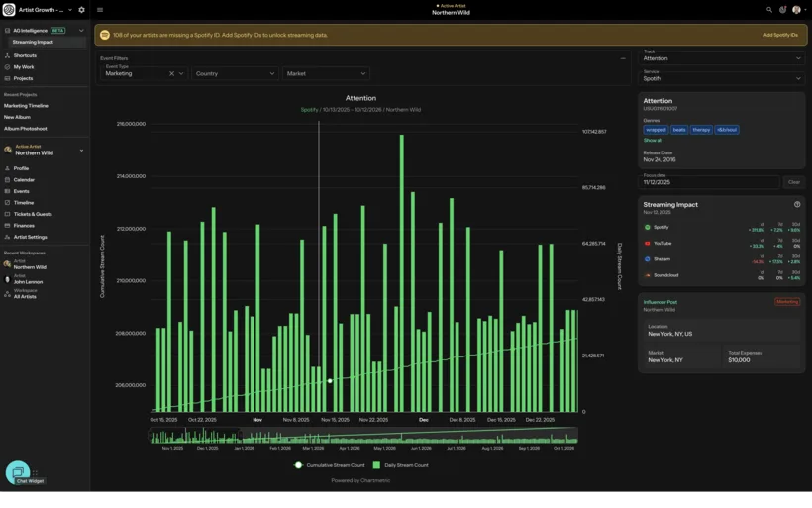The image size is (812, 508).
Task: Click the white cumulative point marker
Action: [330, 381]
